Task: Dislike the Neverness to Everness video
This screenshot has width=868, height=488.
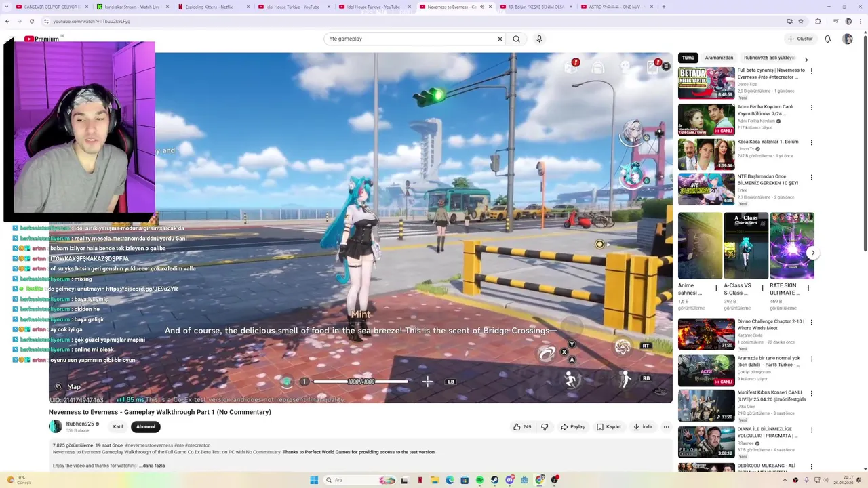Action: point(545,427)
